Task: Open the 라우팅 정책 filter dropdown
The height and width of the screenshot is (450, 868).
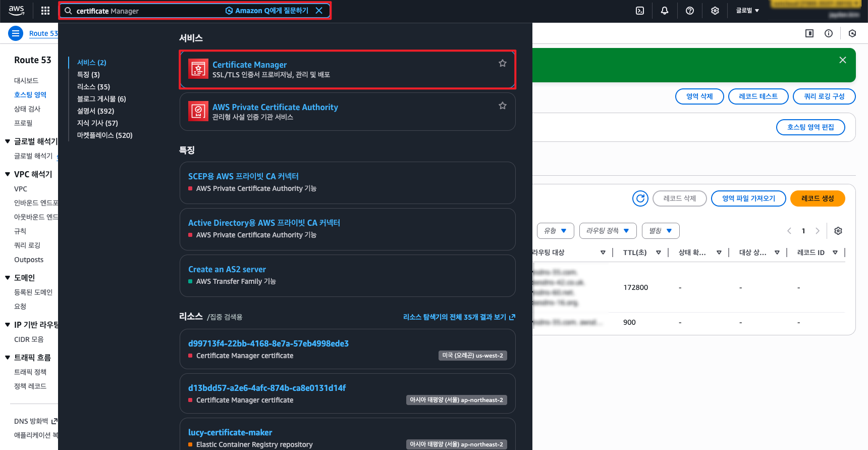Action: [608, 231]
